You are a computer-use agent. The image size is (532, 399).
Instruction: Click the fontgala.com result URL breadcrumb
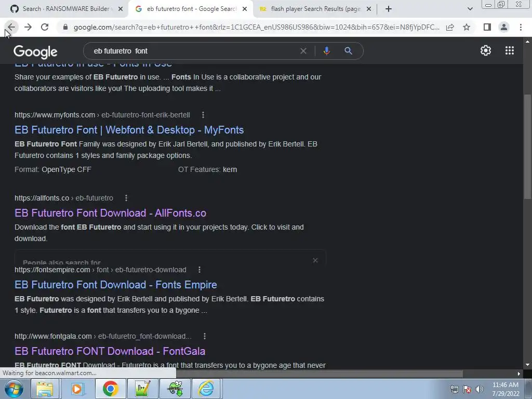[103, 336]
